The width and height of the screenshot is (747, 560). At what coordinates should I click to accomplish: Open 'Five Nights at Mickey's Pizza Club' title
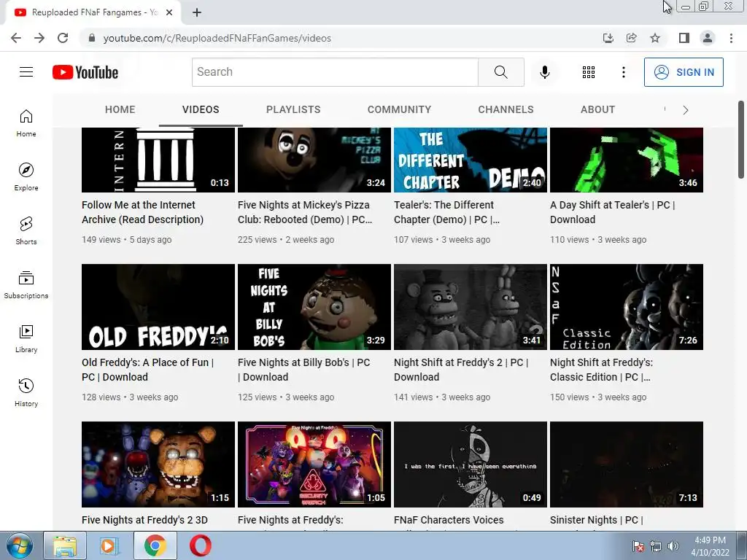(x=305, y=212)
